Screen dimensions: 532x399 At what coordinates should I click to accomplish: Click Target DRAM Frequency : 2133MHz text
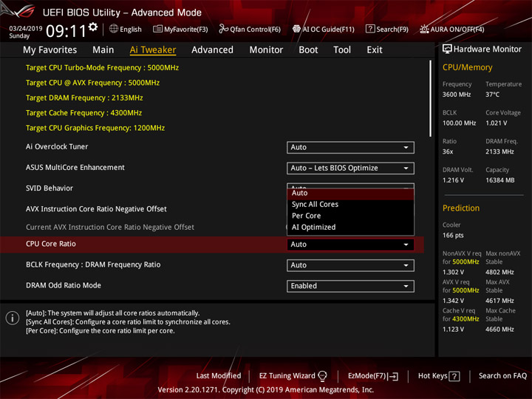pyautogui.click(x=84, y=98)
